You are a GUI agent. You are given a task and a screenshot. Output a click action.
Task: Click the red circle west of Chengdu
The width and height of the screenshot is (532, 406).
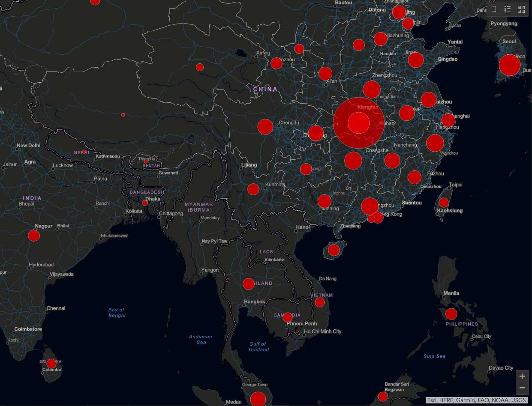click(265, 127)
